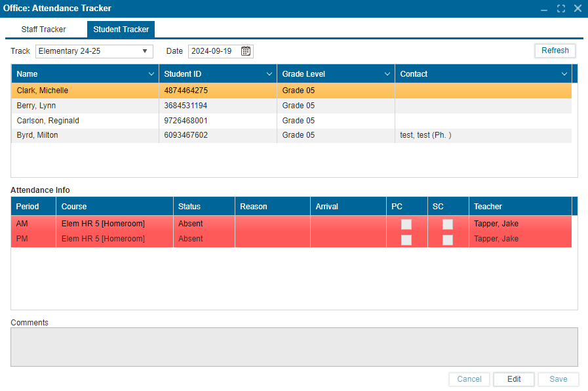Click inside the Comments box
The image size is (588, 391).
(x=294, y=347)
